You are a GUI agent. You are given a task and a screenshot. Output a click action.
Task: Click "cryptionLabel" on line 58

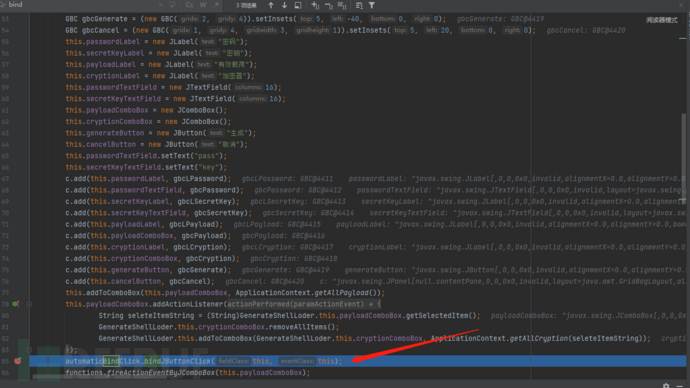[113, 76]
